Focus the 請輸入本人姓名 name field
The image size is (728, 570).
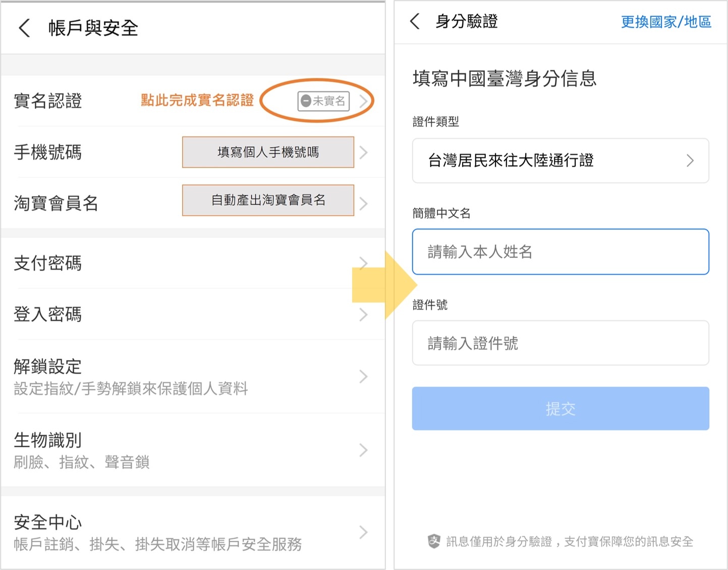pyautogui.click(x=561, y=252)
